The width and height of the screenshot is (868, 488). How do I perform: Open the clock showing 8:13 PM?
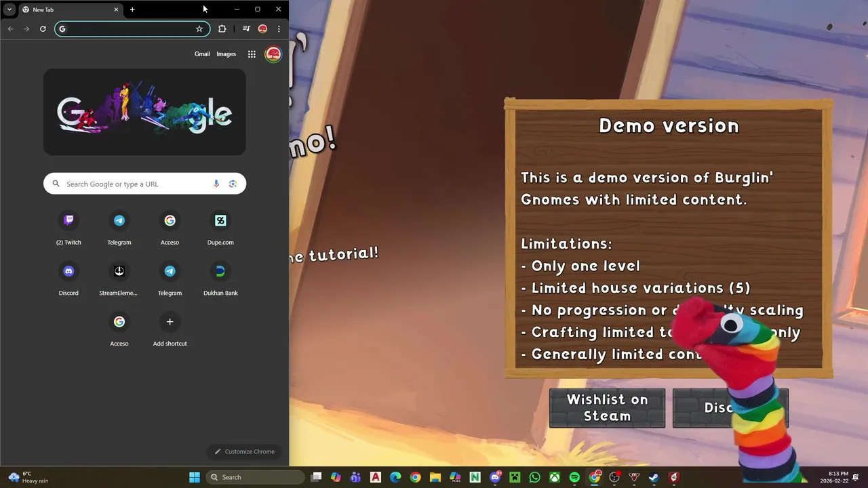[x=833, y=477]
